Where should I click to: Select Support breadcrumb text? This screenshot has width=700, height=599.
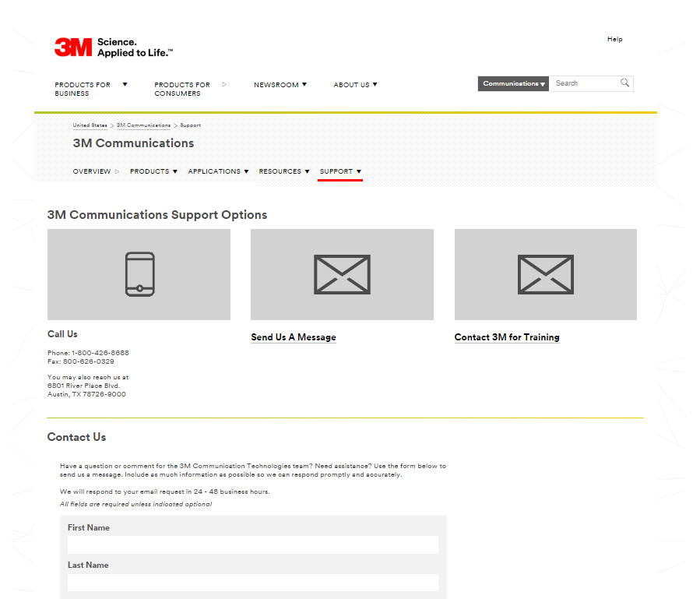[190, 125]
